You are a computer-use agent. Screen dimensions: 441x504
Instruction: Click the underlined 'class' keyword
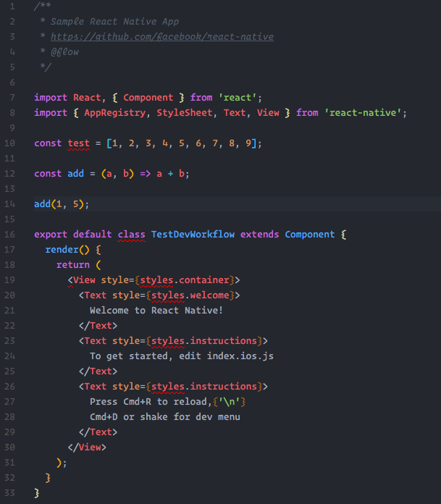click(132, 235)
